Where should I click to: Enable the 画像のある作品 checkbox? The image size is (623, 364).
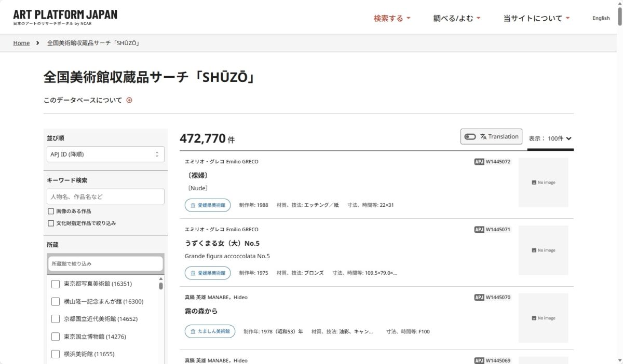[51, 211]
